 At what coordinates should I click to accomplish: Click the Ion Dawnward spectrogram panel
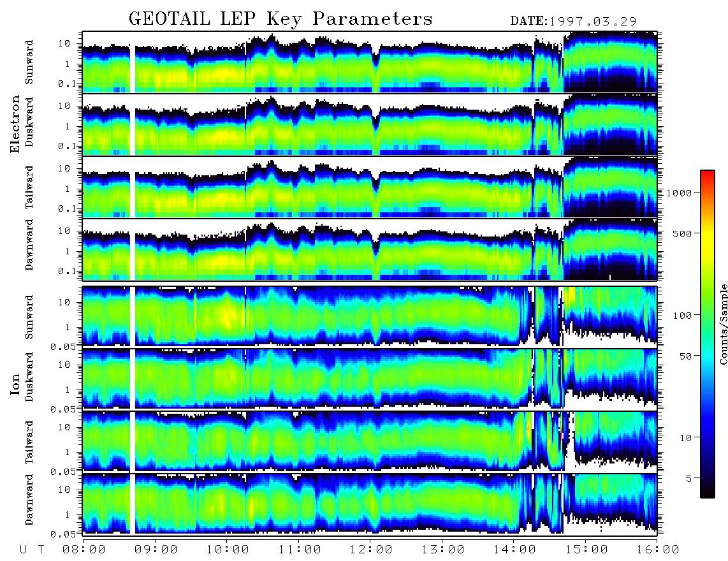(370, 504)
